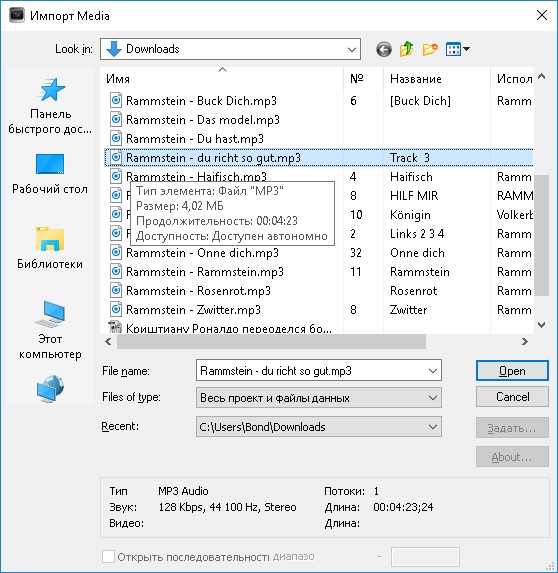Click the Задать... button
This screenshot has width=558, height=573.
point(512,428)
